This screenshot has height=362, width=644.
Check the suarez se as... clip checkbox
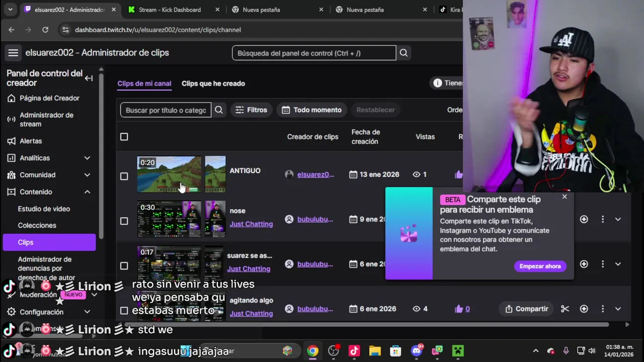(x=124, y=265)
